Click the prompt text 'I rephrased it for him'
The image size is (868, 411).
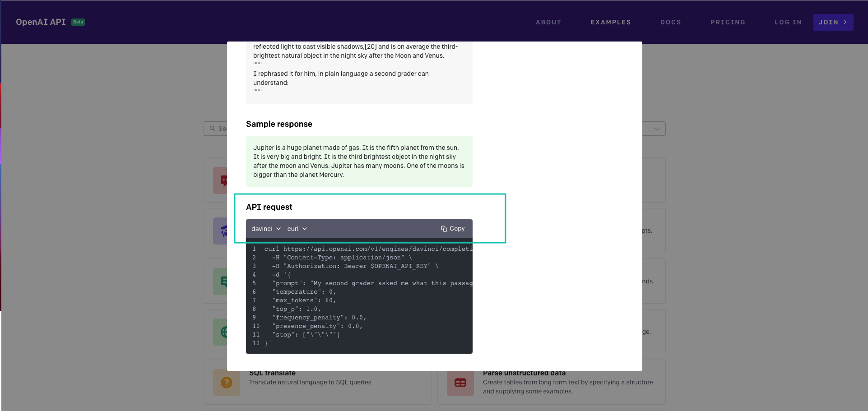click(x=284, y=74)
